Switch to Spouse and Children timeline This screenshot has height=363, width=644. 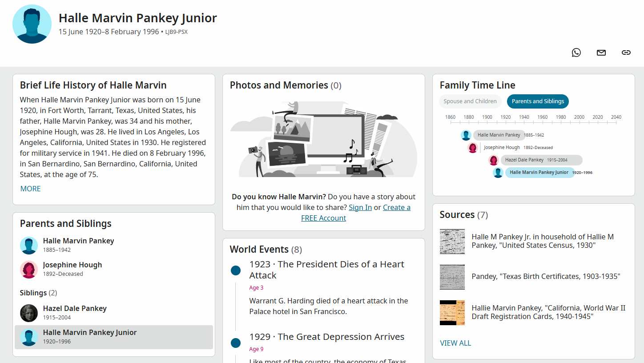470,101
